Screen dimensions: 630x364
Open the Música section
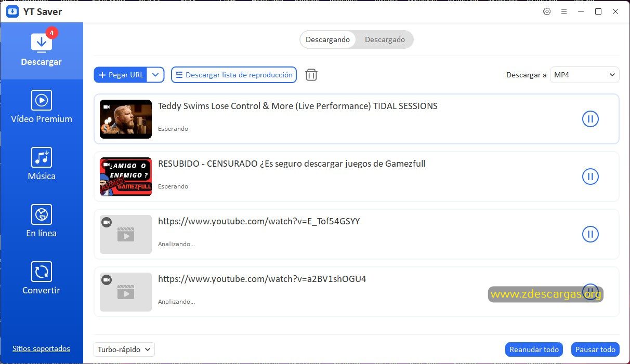(42, 165)
